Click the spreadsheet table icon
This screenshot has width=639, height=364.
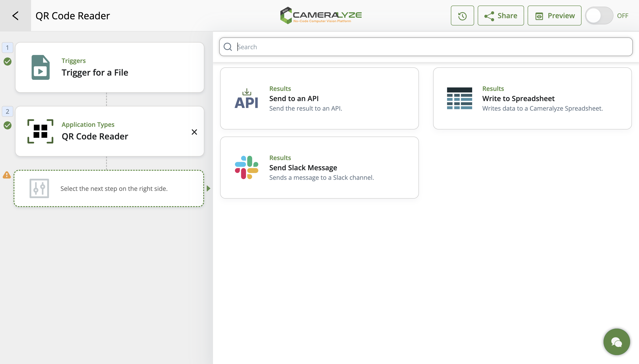pos(459,98)
